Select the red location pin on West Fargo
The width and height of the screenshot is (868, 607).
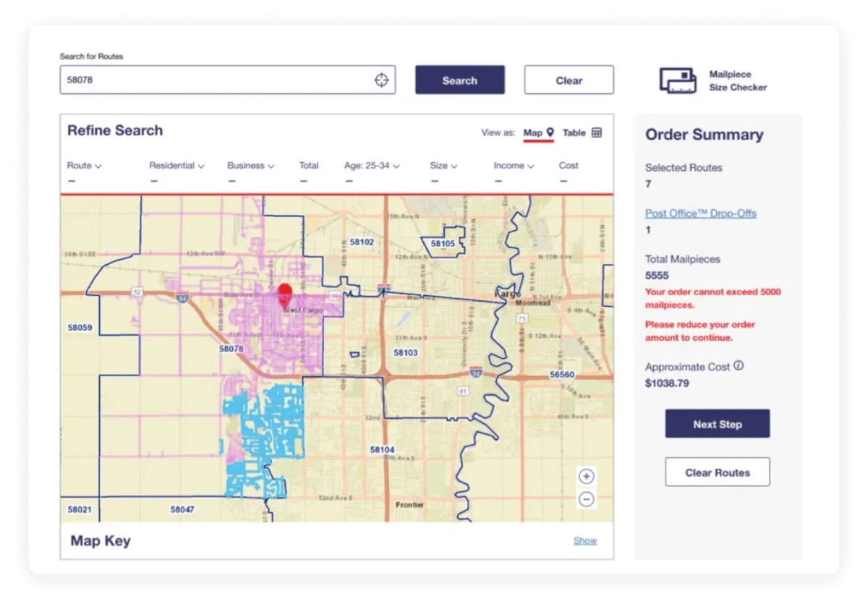point(284,293)
